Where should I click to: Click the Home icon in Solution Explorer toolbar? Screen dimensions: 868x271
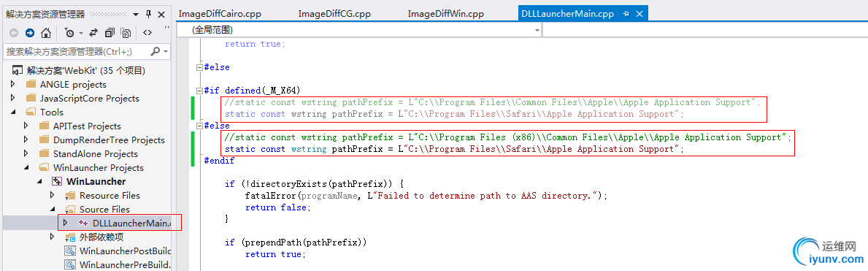click(x=47, y=33)
